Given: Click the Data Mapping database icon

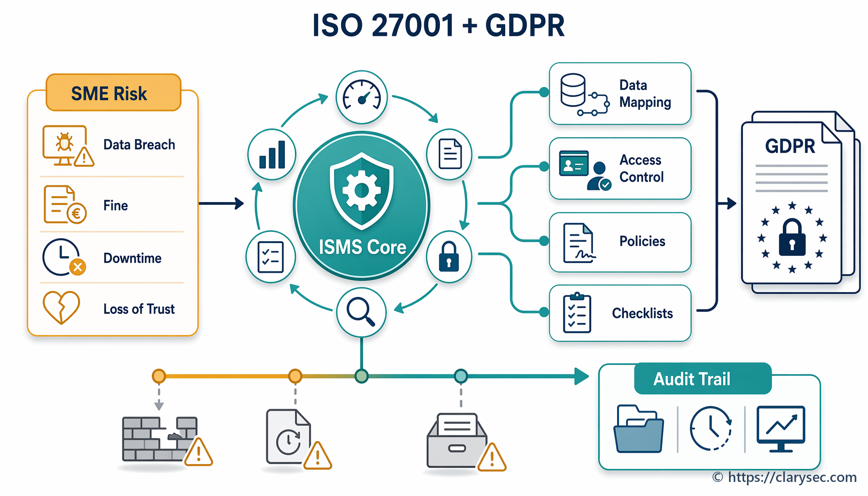Looking at the screenshot, I should click(x=585, y=94).
